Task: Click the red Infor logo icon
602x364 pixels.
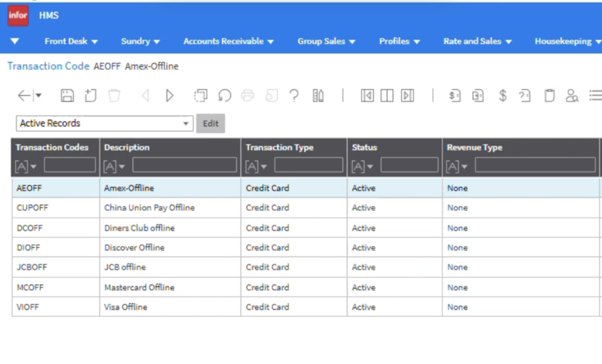Action: (18, 15)
